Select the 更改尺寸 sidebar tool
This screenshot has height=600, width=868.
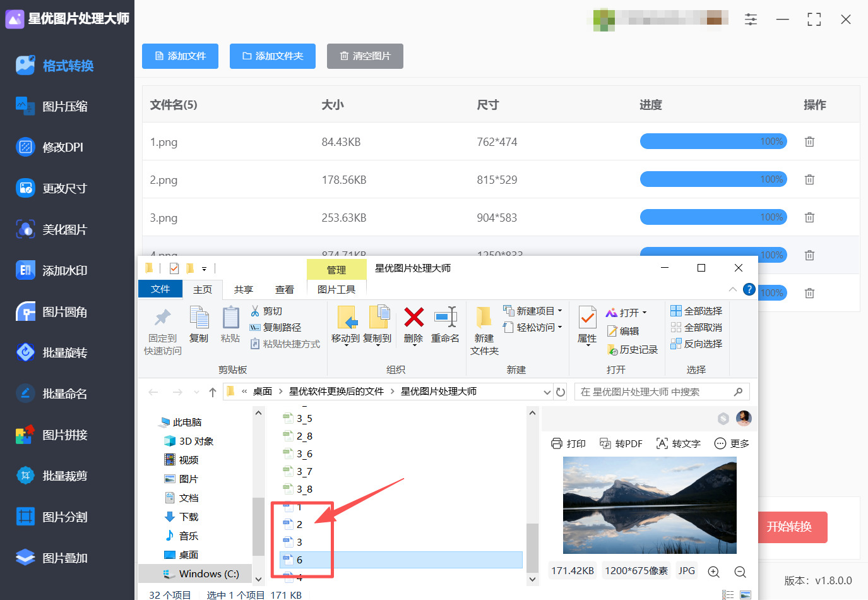52,189
